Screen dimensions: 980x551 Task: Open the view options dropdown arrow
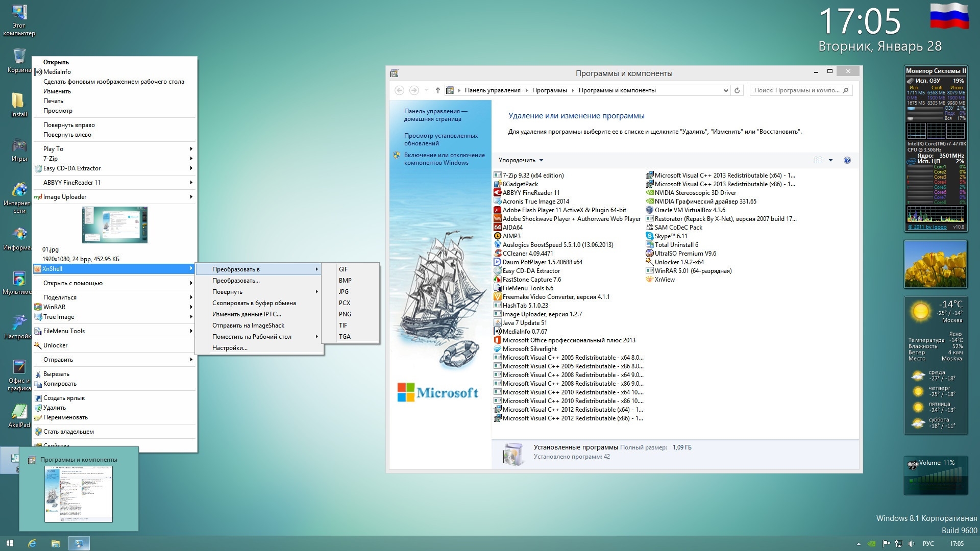coord(830,160)
